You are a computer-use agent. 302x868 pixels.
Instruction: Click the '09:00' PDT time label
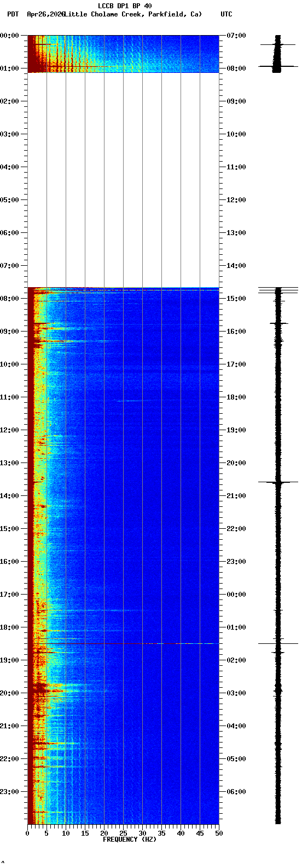point(9,332)
